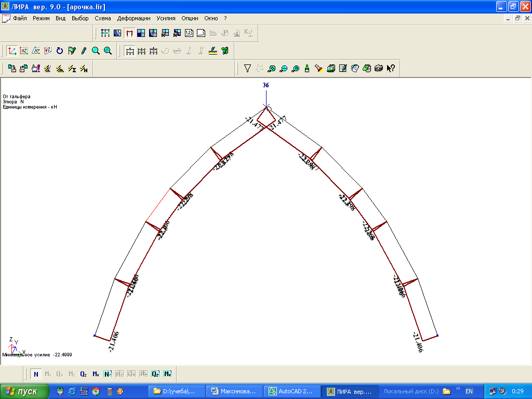This screenshot has height=399, width=532.
Task: Click the пуск Start button
Action: (x=24, y=392)
